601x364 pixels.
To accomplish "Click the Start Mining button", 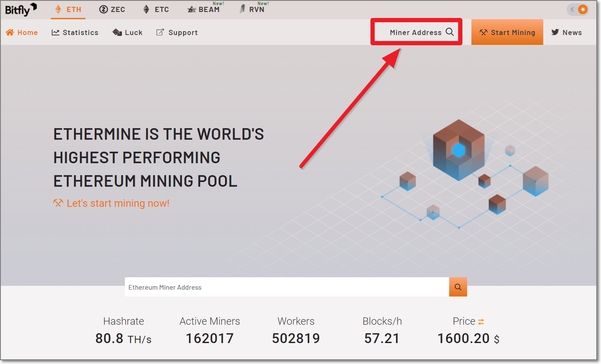I will [x=507, y=32].
